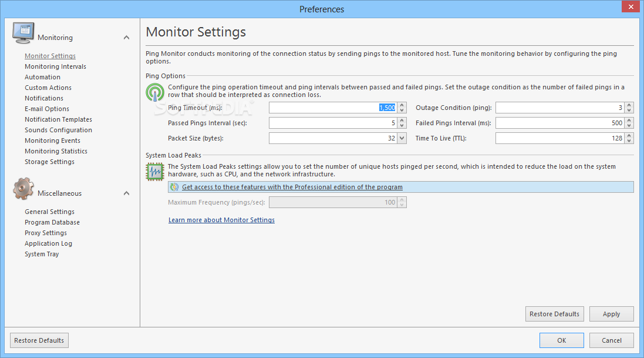Click the green ping antenna icon

pos(155,93)
